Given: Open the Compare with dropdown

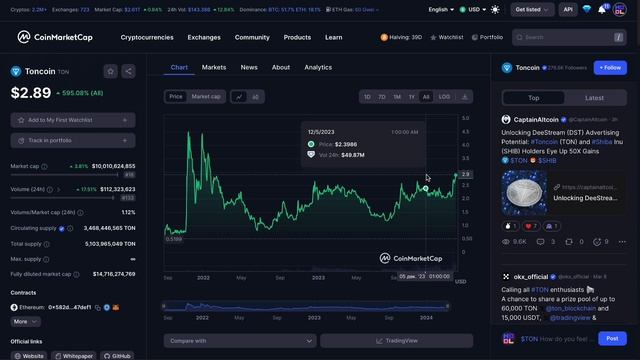Looking at the screenshot, I should 240,341.
